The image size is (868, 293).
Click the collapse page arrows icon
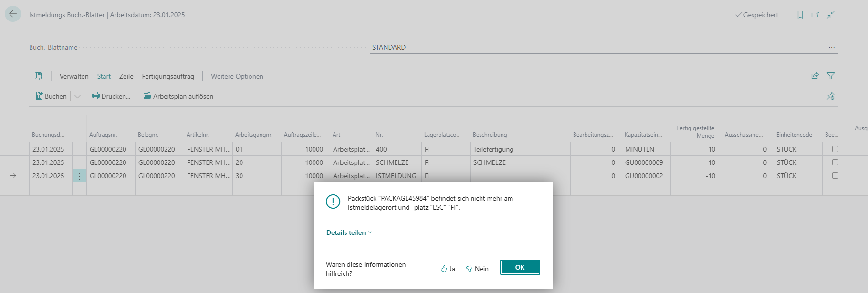coord(831,15)
